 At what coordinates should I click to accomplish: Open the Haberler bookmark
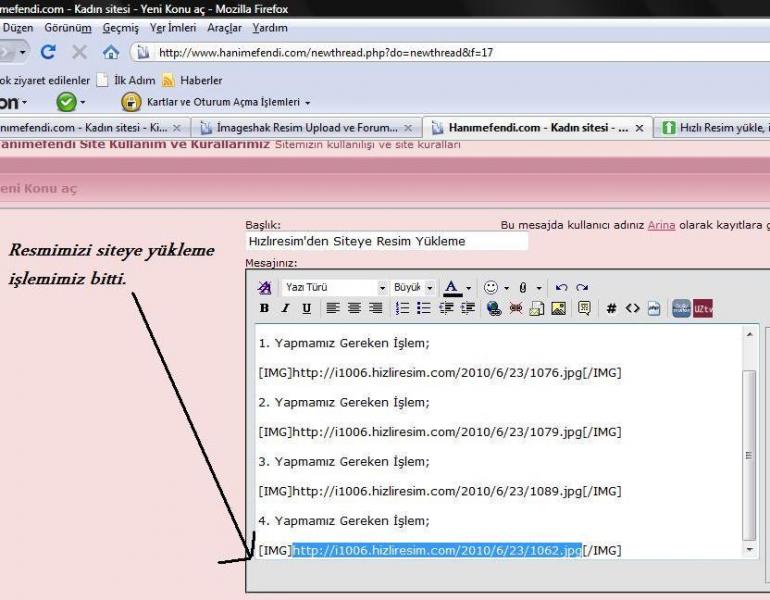[x=200, y=80]
